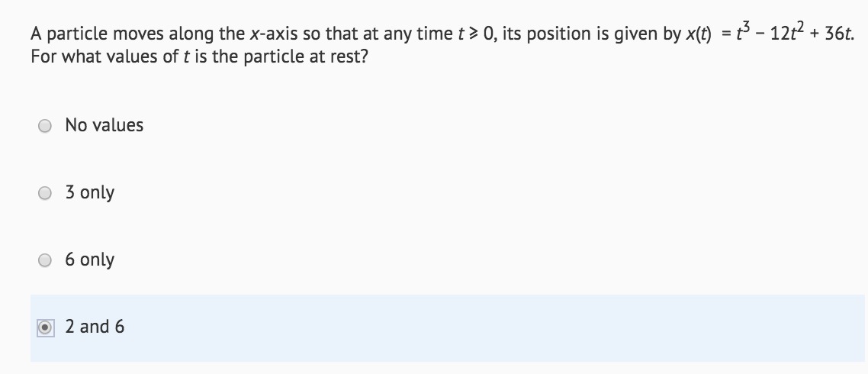
Task: Select the "No values" radio button
Action: coord(45,127)
